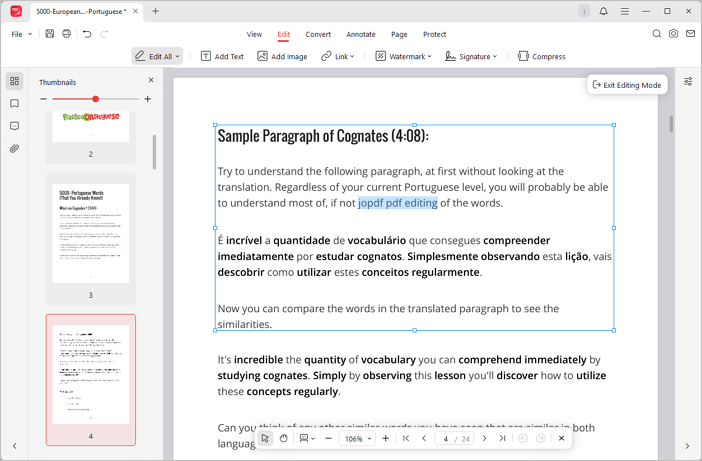Open the Bookmarks panel icon
702x461 pixels.
click(x=14, y=104)
